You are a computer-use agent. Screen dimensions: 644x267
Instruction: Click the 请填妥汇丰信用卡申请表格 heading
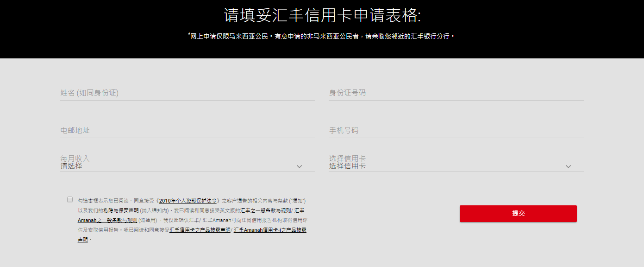pyautogui.click(x=322, y=15)
